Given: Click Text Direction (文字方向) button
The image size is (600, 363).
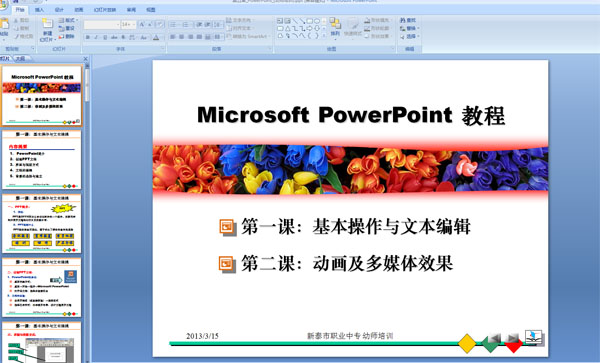Looking at the screenshot, I should tap(239, 20).
